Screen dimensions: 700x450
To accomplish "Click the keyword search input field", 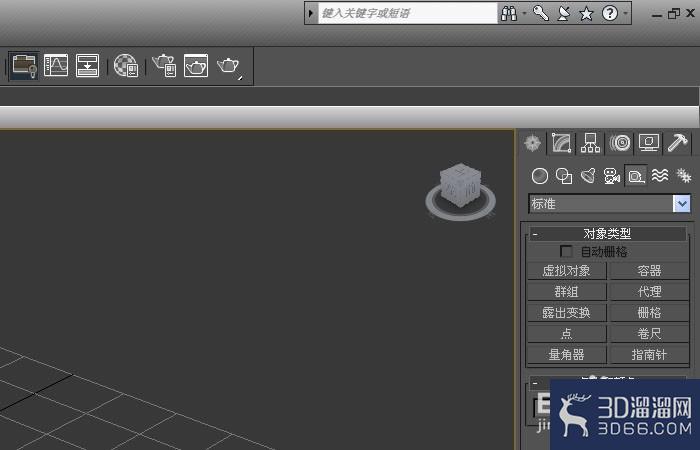I will tap(407, 13).
